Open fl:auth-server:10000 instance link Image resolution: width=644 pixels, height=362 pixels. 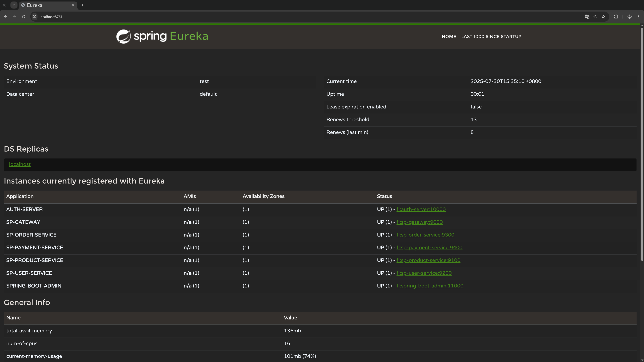click(x=421, y=209)
